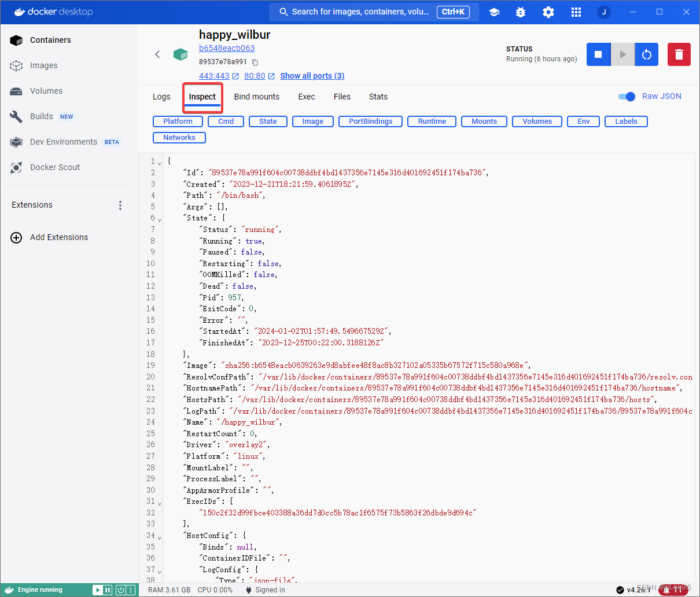This screenshot has width=700, height=597.
Task: Jump to Image section
Action: [x=313, y=121]
